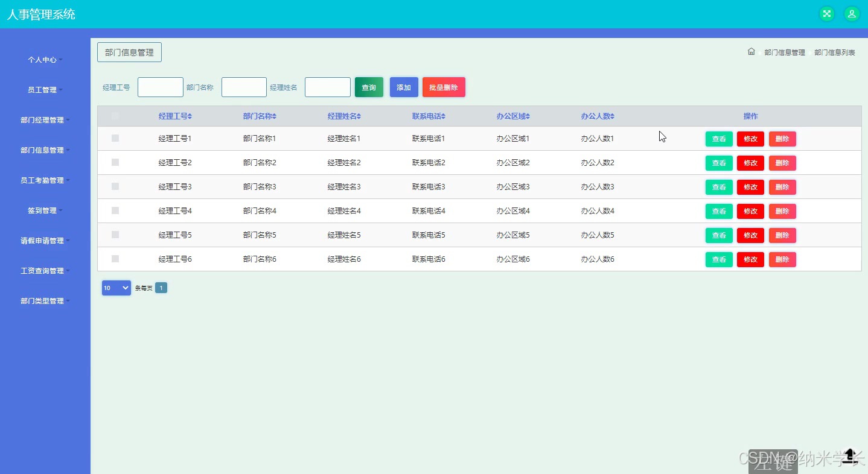This screenshot has width=868, height=474.
Task: Check the row for 经理工号6
Action: (115, 259)
